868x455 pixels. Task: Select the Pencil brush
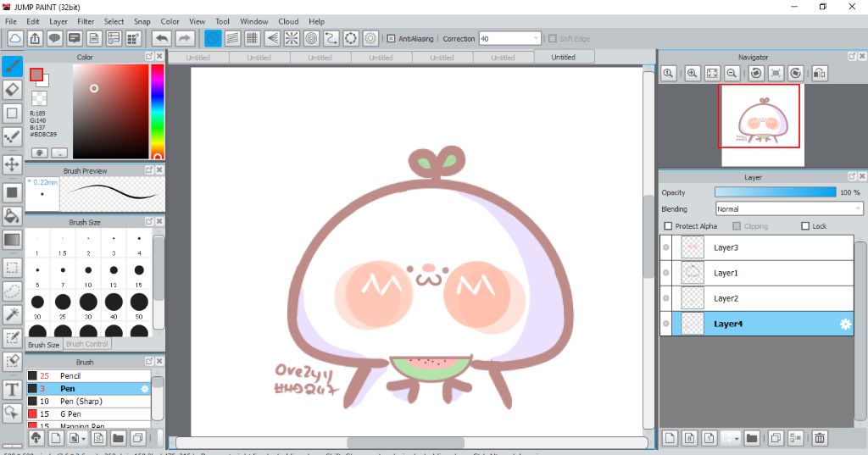(88, 376)
